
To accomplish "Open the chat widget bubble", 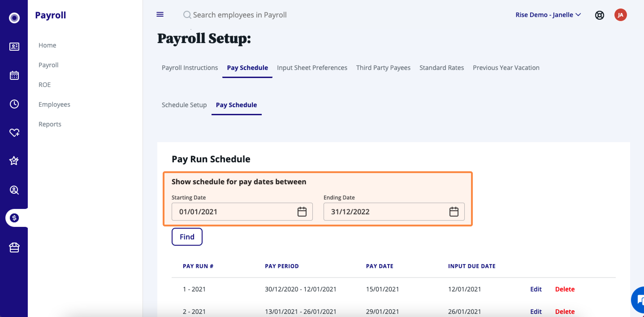I will tap(638, 300).
